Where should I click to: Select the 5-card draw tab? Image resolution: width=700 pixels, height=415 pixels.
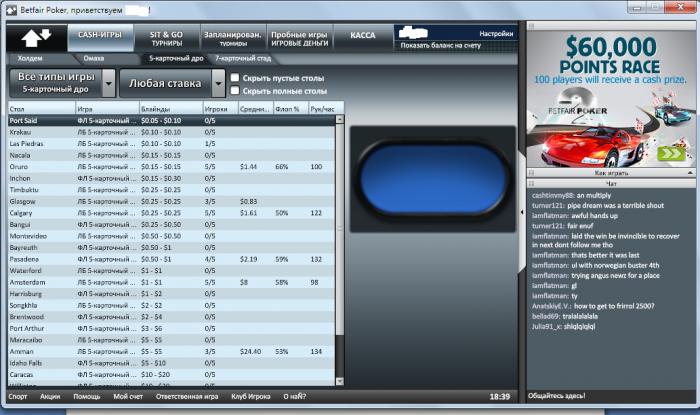176,58
